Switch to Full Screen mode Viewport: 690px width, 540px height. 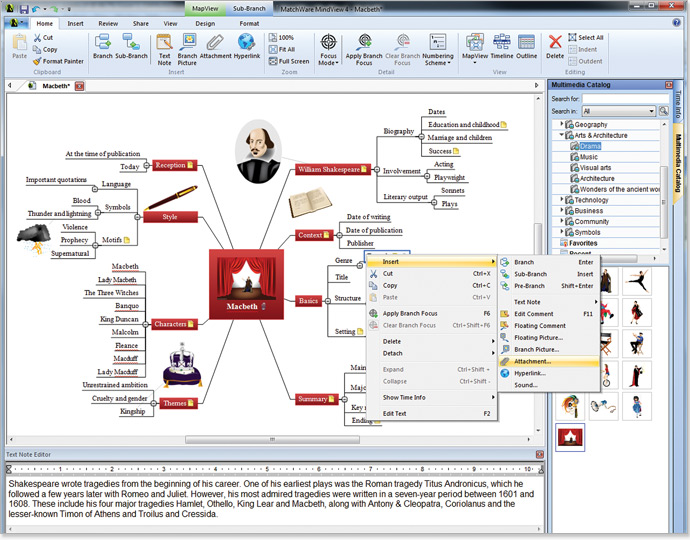[x=289, y=61]
